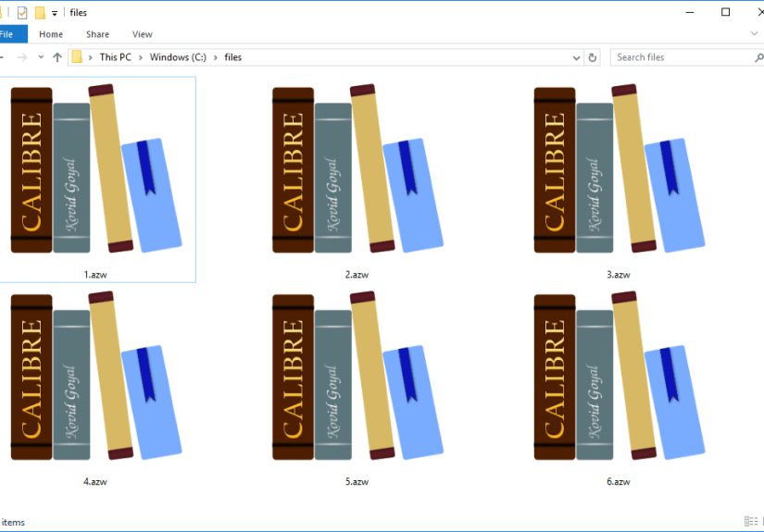Navigate to Windows (C:) in breadcrumb

[178, 57]
